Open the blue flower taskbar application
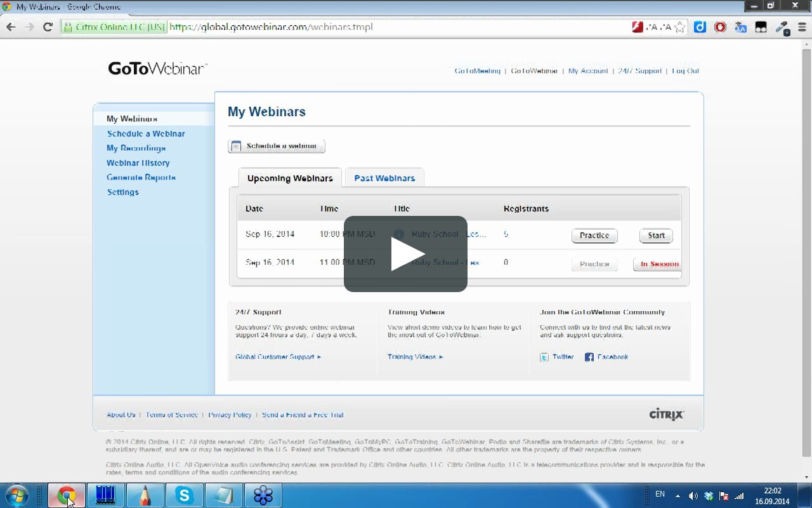The image size is (812, 508). pyautogui.click(x=263, y=495)
